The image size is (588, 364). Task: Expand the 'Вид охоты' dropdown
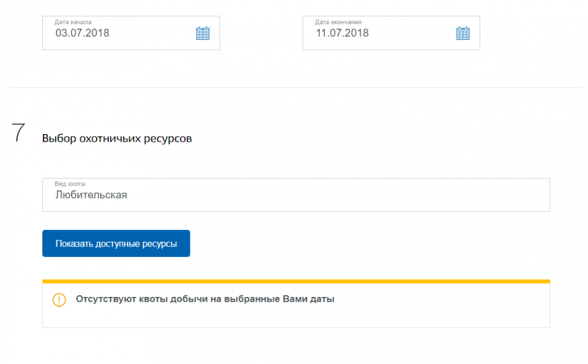[296, 195]
